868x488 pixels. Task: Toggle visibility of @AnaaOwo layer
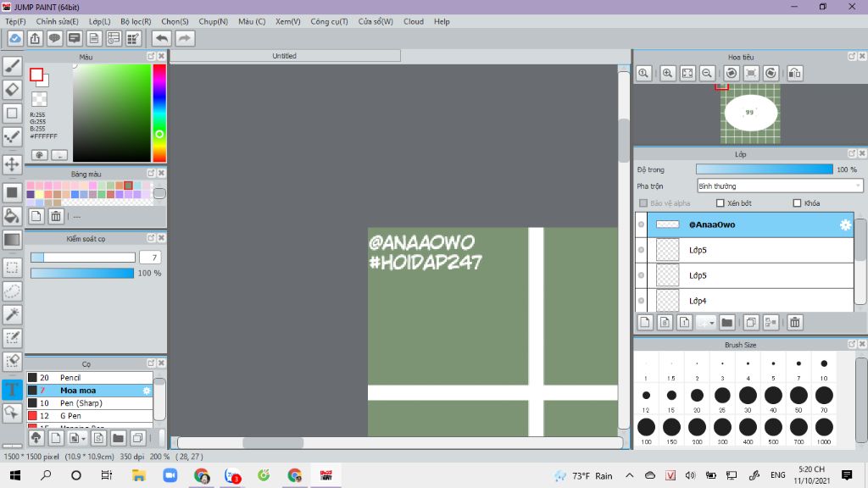[641, 225]
